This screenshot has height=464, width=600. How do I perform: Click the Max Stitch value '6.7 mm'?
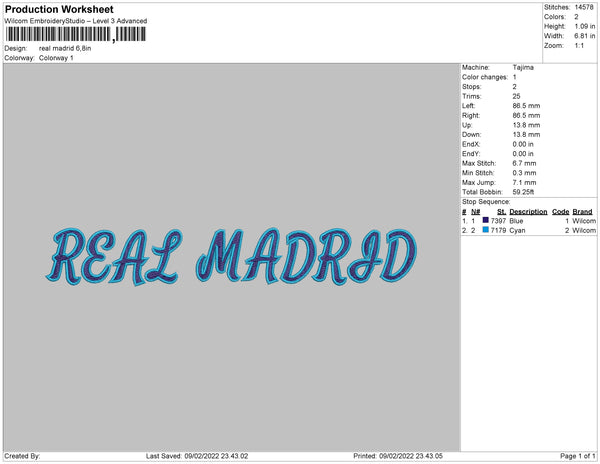pyautogui.click(x=524, y=163)
